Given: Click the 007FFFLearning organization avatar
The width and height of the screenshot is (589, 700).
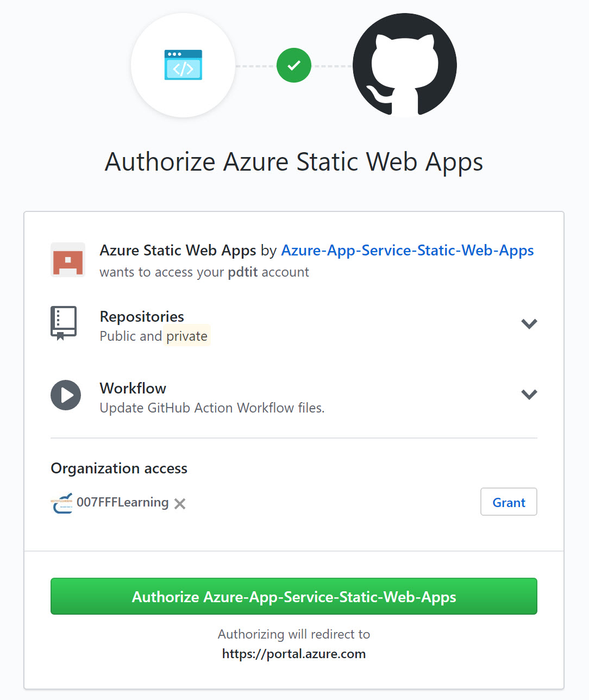Looking at the screenshot, I should (61, 503).
